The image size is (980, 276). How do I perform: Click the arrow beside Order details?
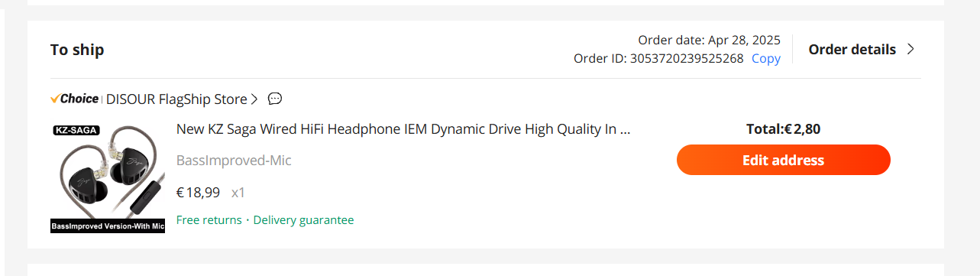click(910, 50)
